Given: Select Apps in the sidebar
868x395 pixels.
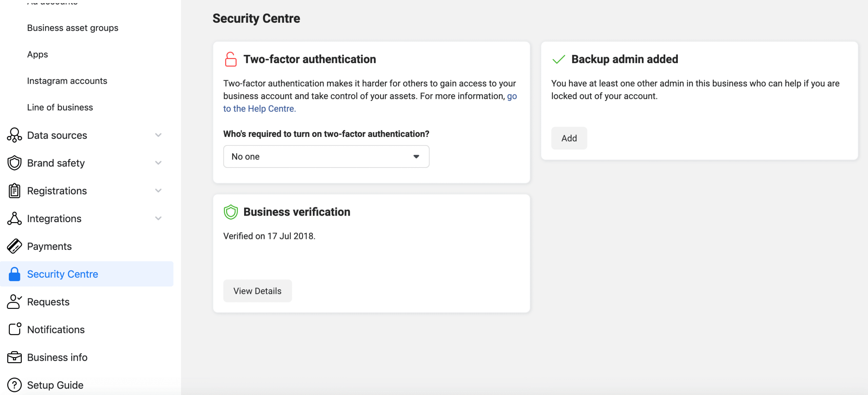Looking at the screenshot, I should (x=37, y=54).
